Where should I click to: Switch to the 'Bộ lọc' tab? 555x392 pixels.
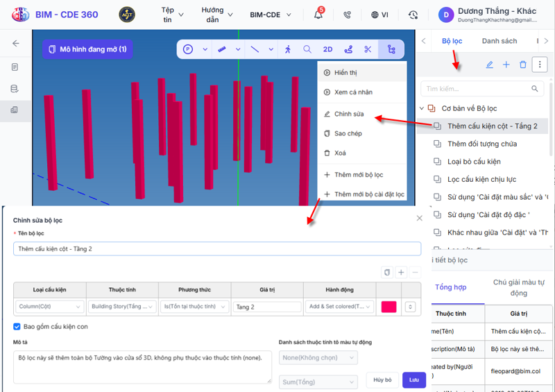coord(452,41)
